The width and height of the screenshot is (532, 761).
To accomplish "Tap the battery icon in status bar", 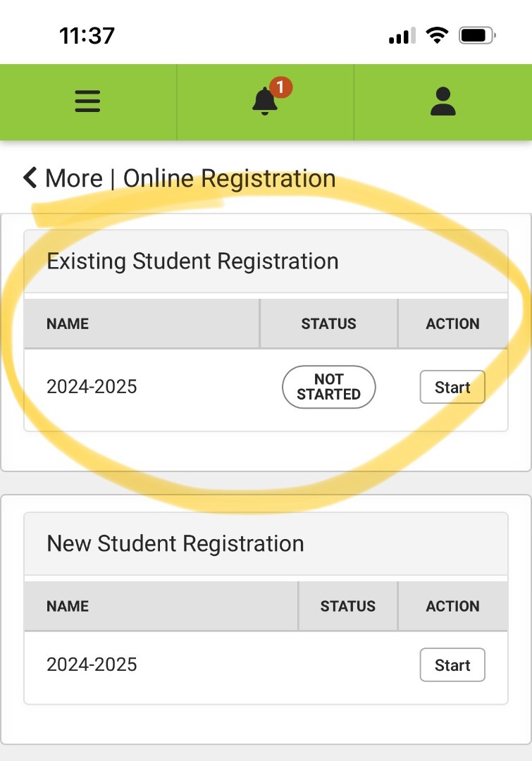I will click(x=477, y=35).
